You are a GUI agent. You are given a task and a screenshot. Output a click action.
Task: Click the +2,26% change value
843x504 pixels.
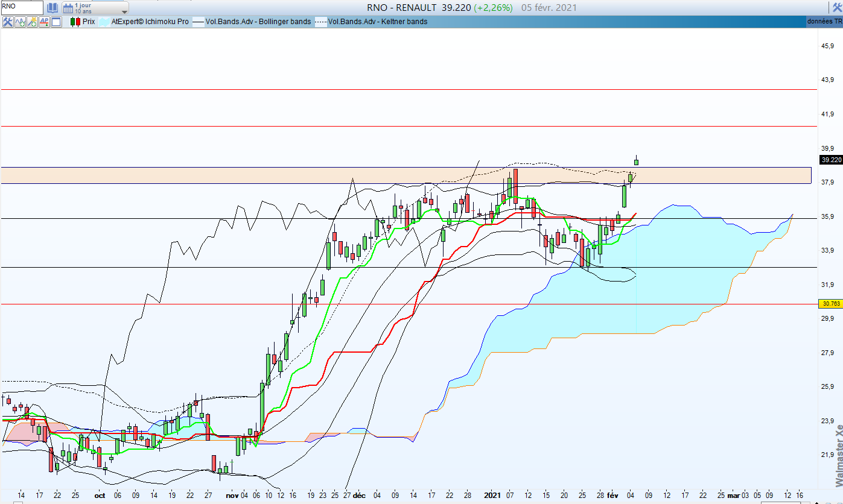pos(493,8)
